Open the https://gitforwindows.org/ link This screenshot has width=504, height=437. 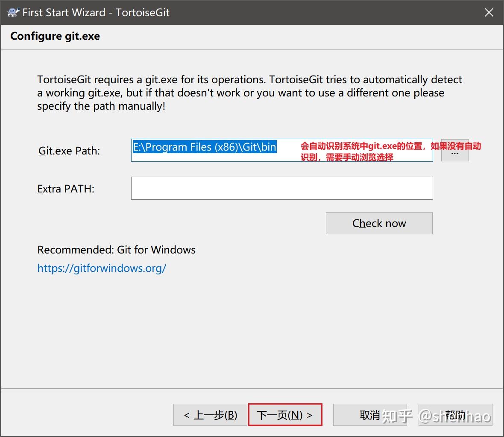point(102,268)
